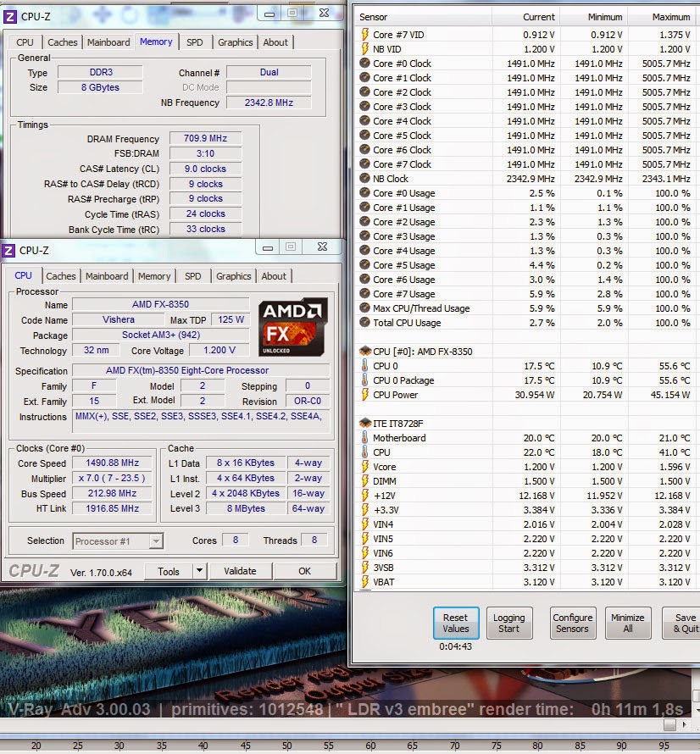Click the lightning icon beside Core #7 VID
700x754 pixels.
tap(364, 35)
